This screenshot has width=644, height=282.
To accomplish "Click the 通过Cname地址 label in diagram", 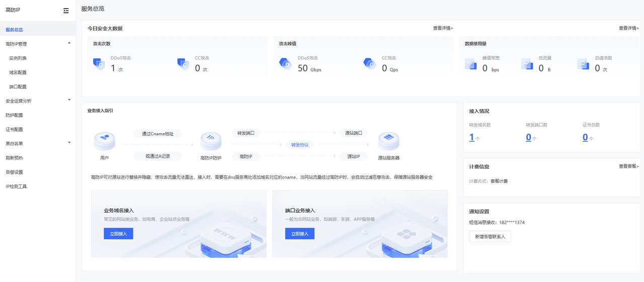I will coord(157,134).
